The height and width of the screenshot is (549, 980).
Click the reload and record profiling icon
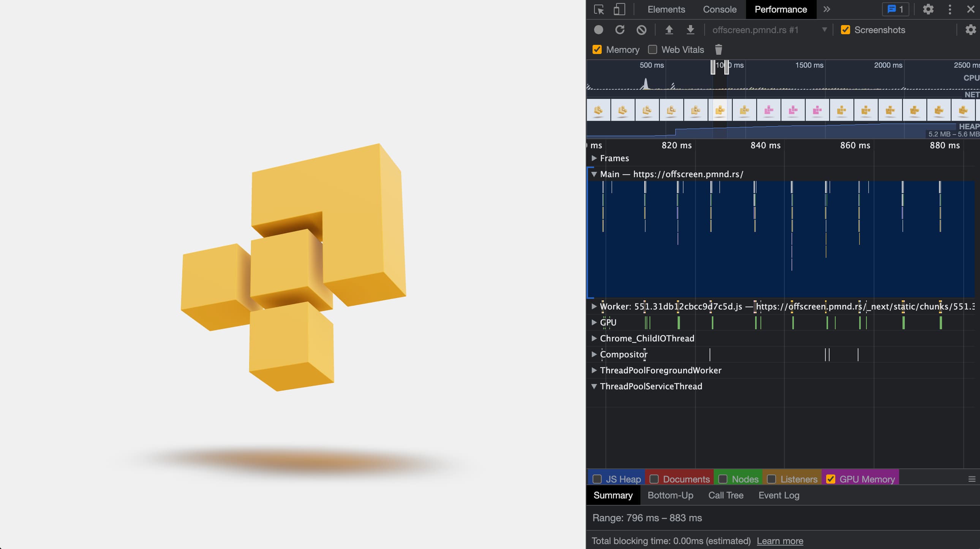pos(620,30)
